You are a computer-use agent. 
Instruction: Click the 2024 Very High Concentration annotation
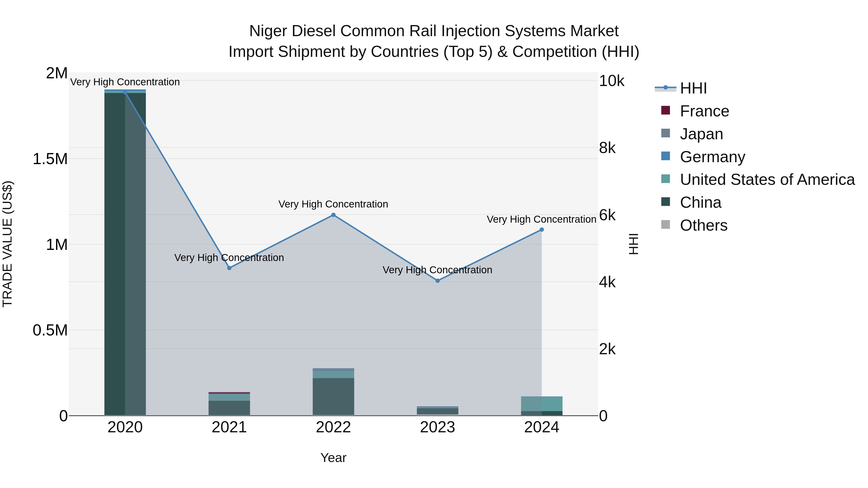pyautogui.click(x=542, y=219)
